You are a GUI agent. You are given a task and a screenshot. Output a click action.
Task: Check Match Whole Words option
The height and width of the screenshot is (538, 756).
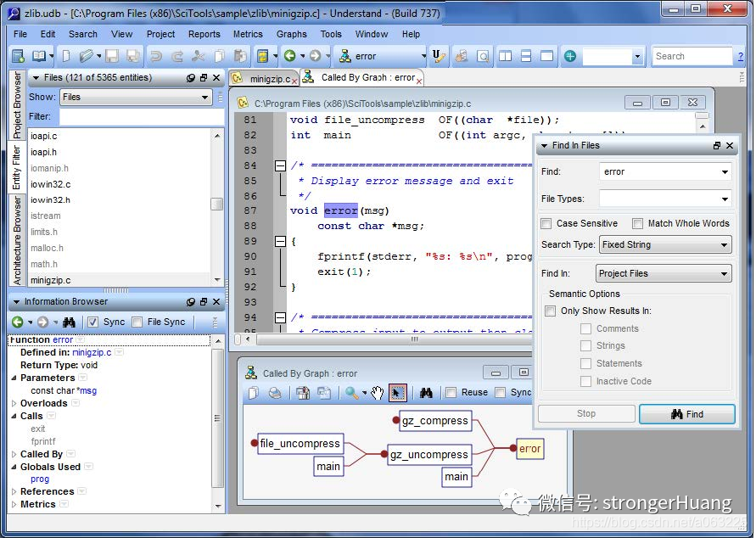click(637, 224)
